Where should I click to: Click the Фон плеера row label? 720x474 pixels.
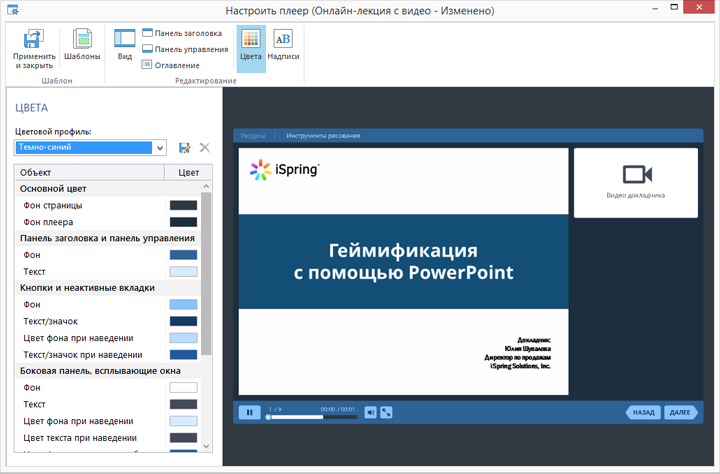(48, 222)
